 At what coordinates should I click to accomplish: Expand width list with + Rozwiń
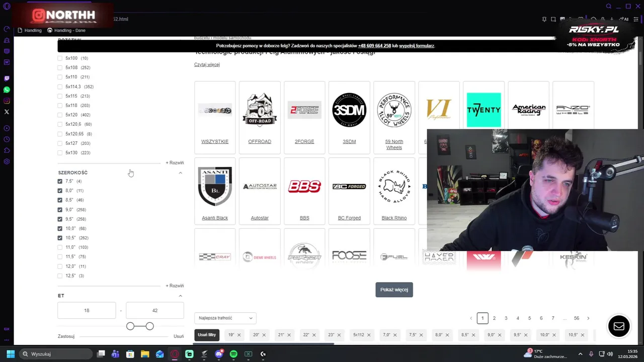[x=175, y=286]
